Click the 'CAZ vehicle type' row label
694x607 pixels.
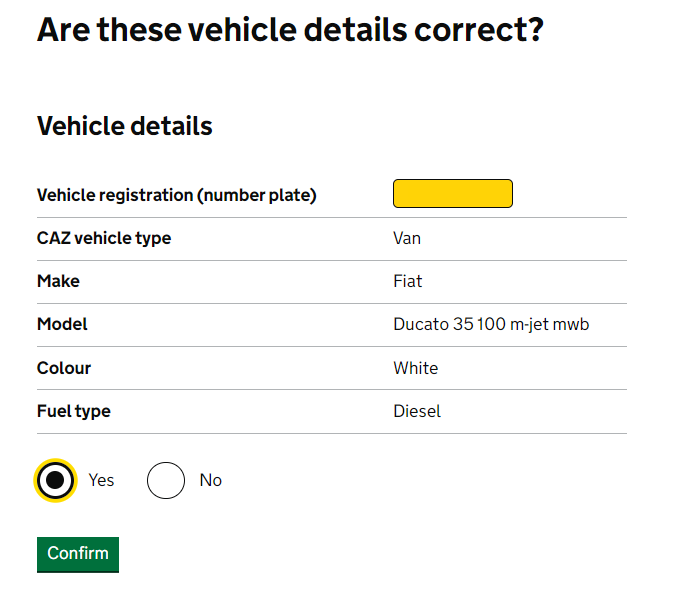[104, 238]
